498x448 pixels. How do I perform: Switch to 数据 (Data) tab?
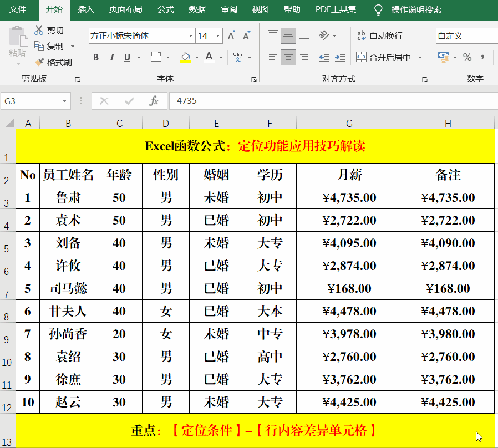(197, 9)
